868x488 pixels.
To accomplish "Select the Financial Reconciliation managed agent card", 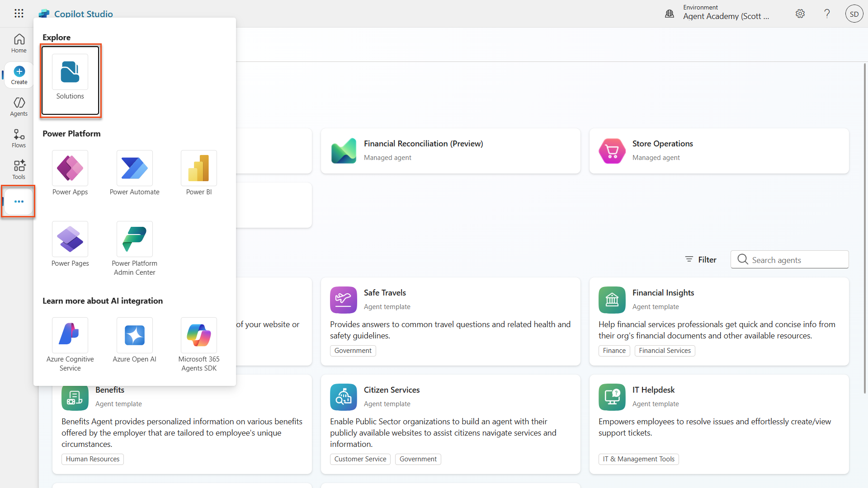I will (x=450, y=151).
